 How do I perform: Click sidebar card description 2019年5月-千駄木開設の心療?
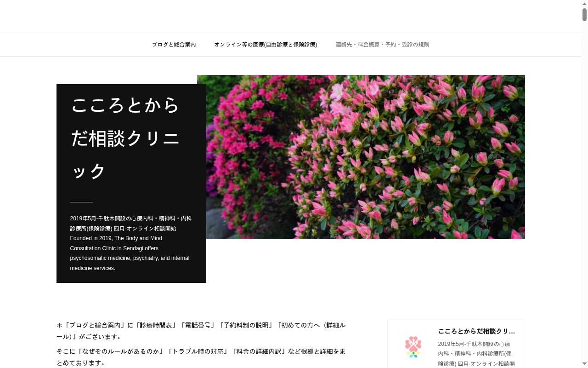476,354
